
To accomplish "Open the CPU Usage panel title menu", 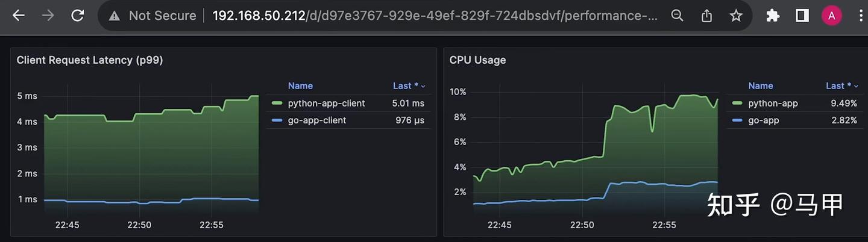I will pos(477,60).
